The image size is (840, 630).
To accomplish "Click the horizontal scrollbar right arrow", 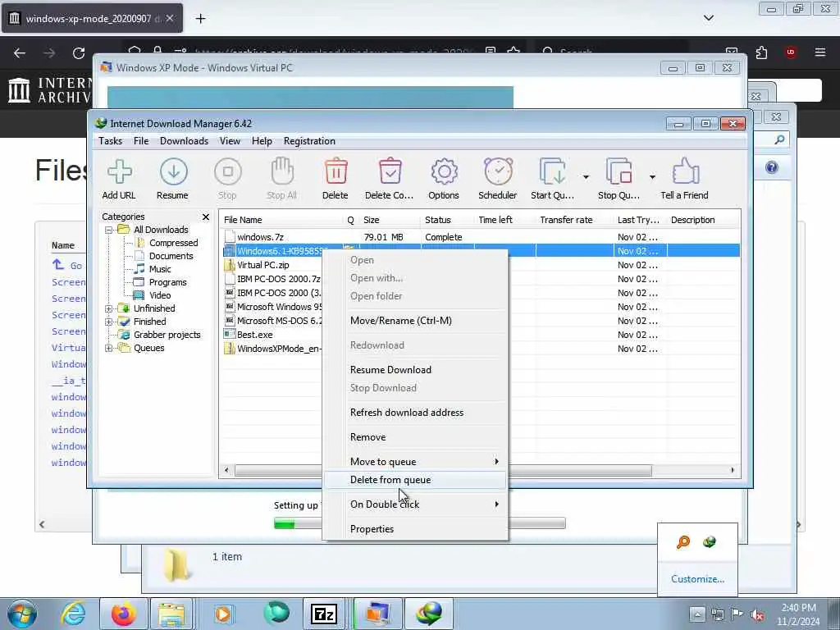I will 733,470.
